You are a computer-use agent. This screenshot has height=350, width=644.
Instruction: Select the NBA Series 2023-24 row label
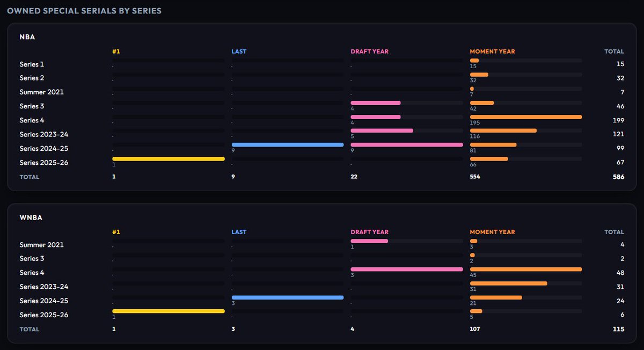point(44,134)
